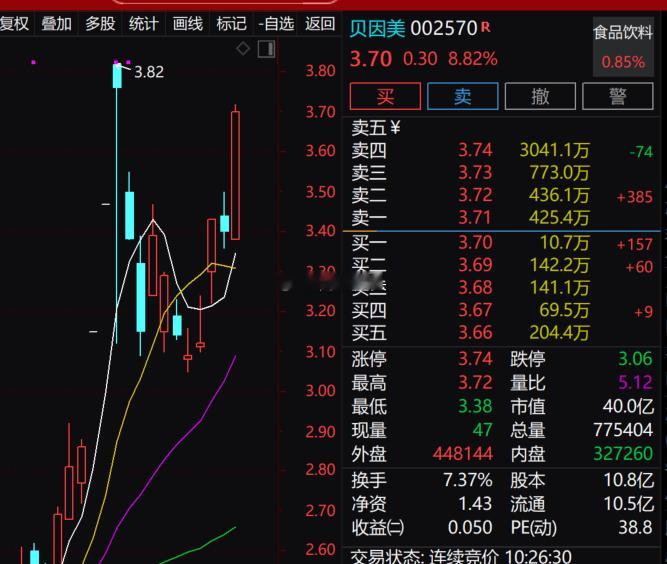The width and height of the screenshot is (667, 564).
Task: Select 卖一 price 3.71
Action: pos(475,217)
